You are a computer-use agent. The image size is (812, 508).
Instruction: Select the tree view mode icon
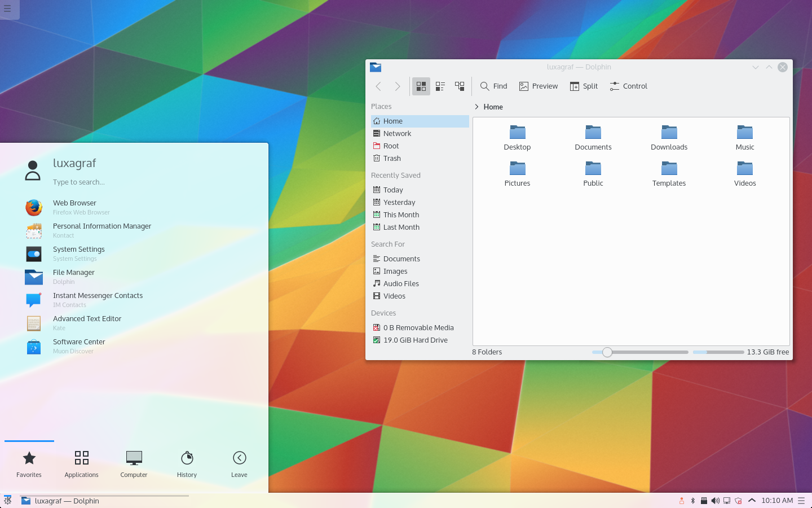[x=459, y=86]
